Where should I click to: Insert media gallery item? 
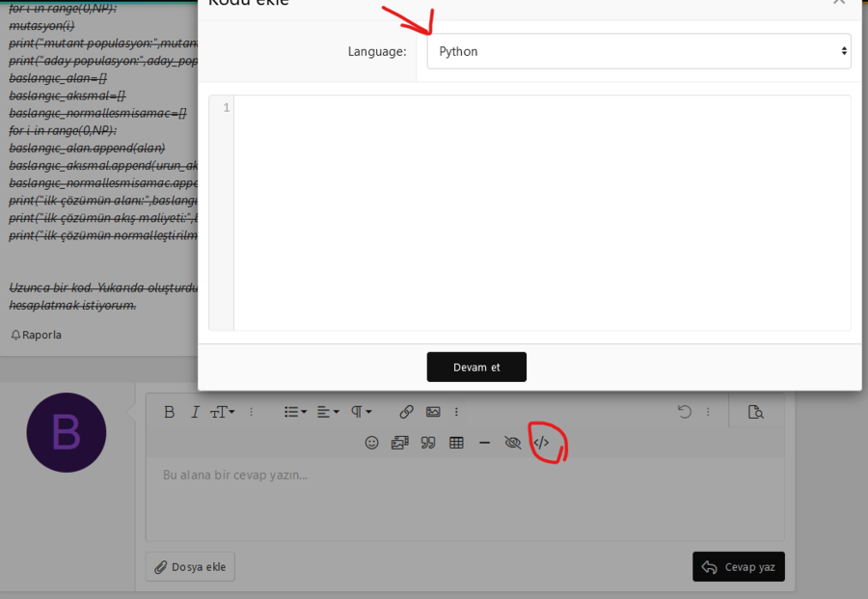(x=399, y=443)
